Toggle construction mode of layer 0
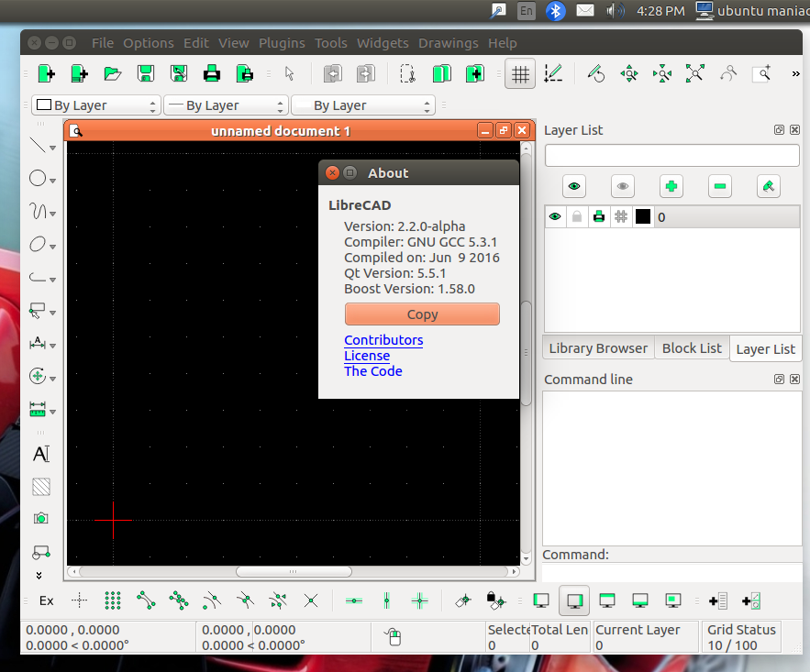This screenshot has width=810, height=672. coord(621,216)
